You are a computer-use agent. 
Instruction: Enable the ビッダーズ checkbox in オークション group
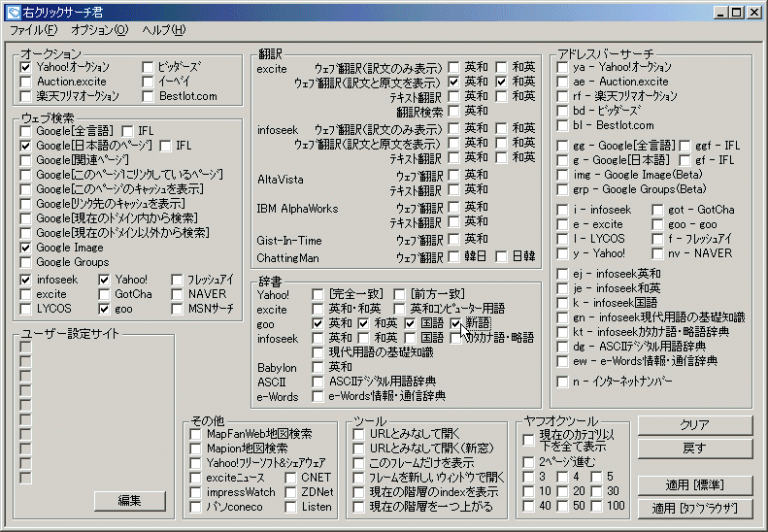click(x=148, y=67)
